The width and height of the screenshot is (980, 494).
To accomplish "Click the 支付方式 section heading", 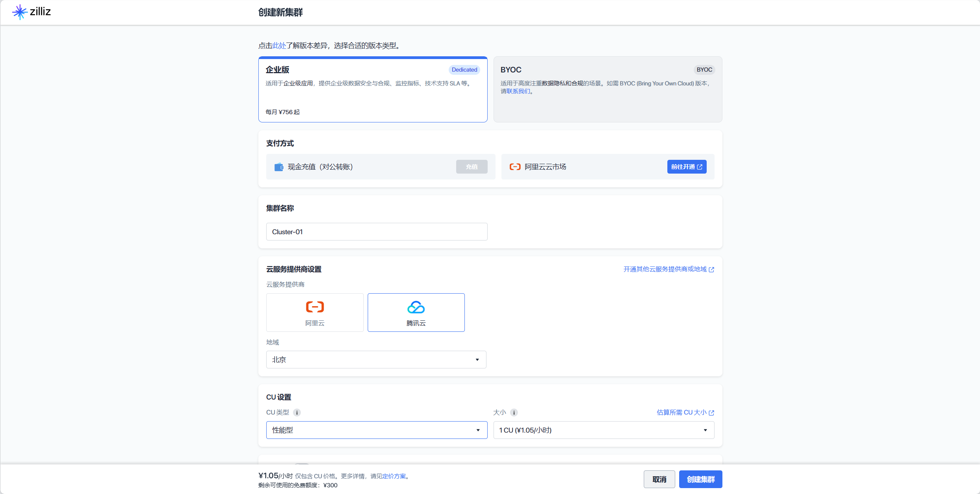I will (x=280, y=143).
